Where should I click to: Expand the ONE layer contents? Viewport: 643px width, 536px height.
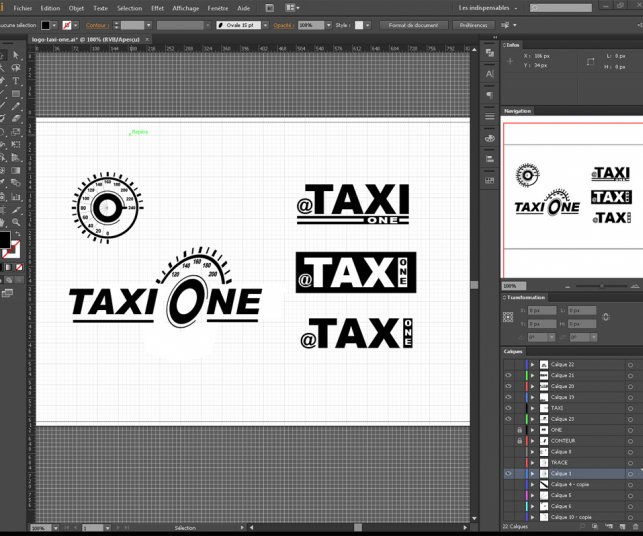pos(532,430)
